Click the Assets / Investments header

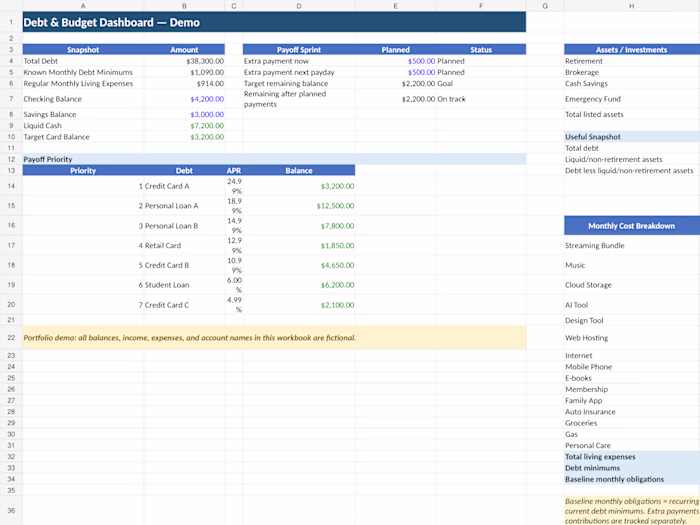(x=631, y=50)
